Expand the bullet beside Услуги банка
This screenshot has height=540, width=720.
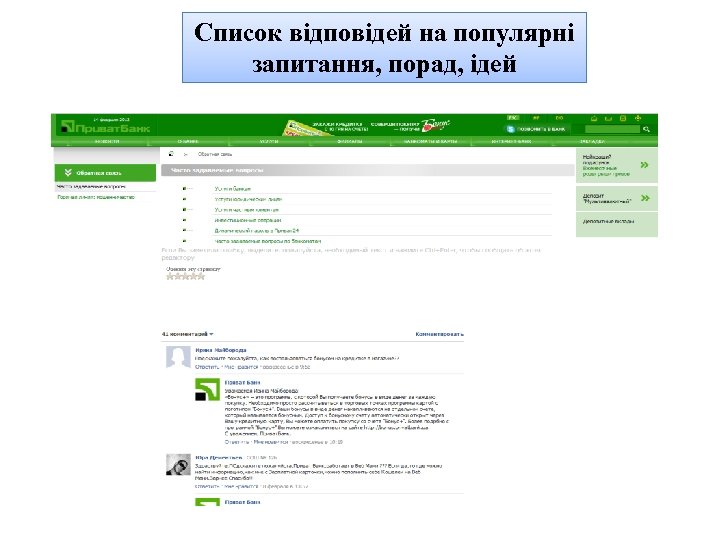click(187, 189)
